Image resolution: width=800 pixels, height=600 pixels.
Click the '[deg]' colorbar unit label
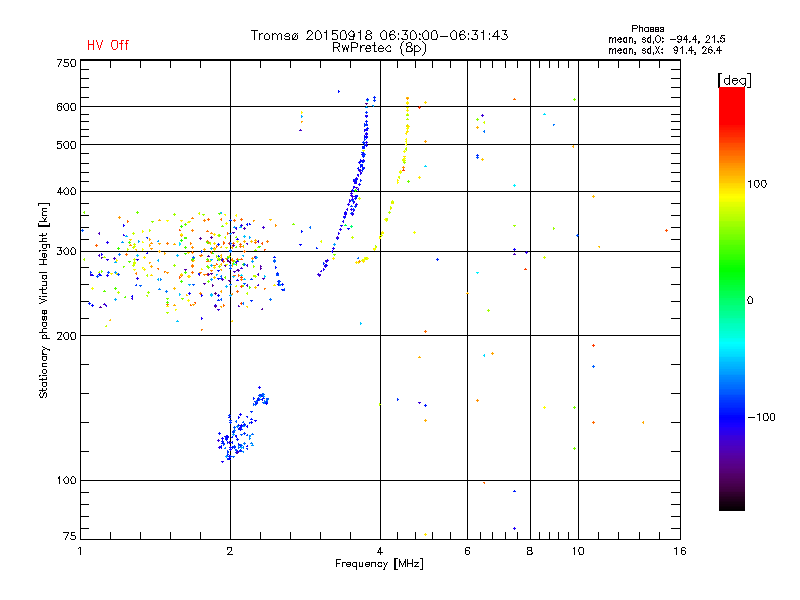pyautogui.click(x=734, y=80)
